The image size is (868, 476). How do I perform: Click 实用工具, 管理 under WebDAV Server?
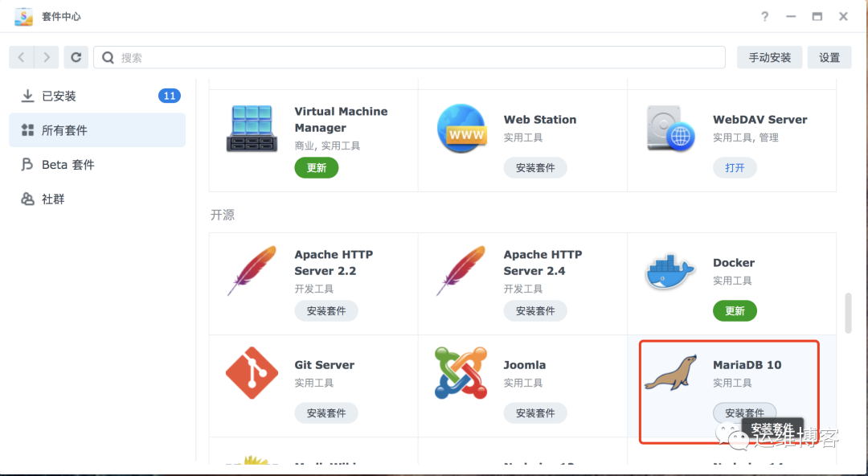click(746, 137)
